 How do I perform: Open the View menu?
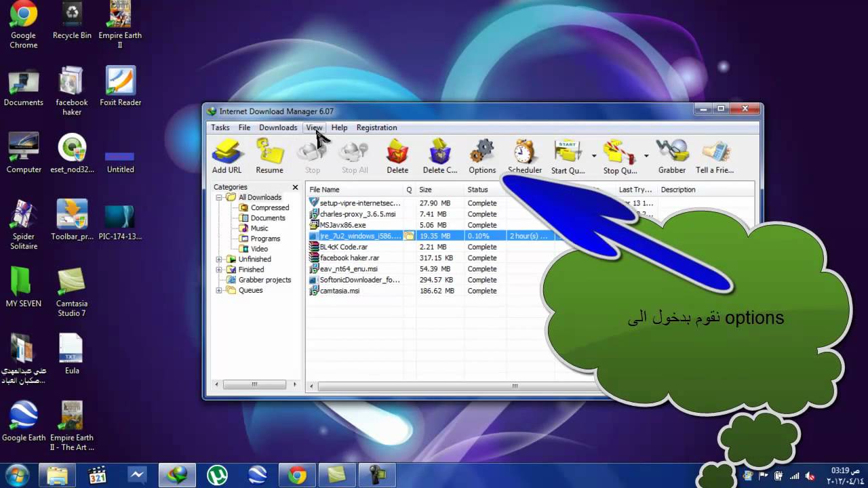(x=314, y=127)
